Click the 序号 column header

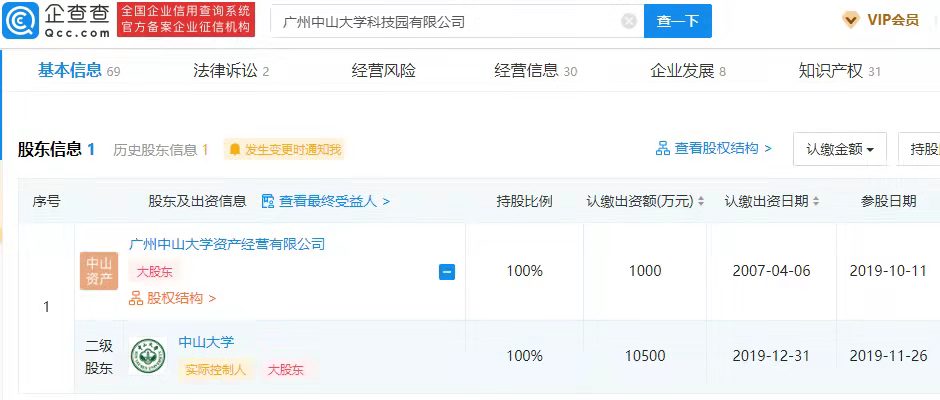pyautogui.click(x=46, y=201)
